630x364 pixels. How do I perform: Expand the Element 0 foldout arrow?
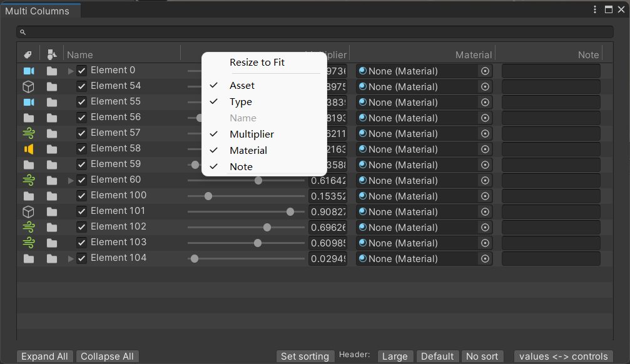(71, 71)
